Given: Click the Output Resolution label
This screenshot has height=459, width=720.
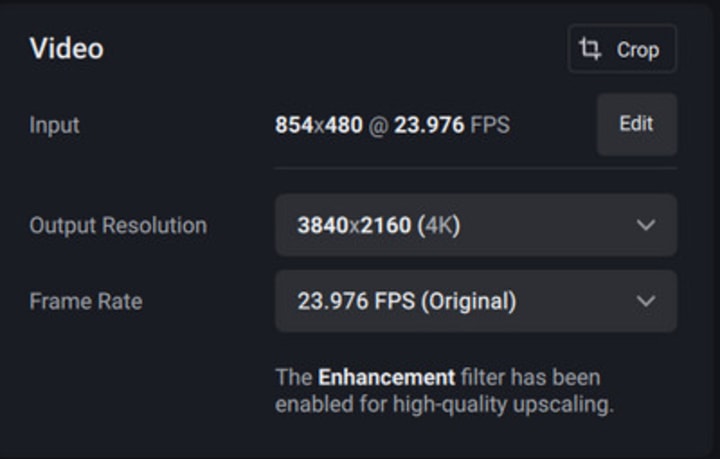Looking at the screenshot, I should click(x=118, y=225).
